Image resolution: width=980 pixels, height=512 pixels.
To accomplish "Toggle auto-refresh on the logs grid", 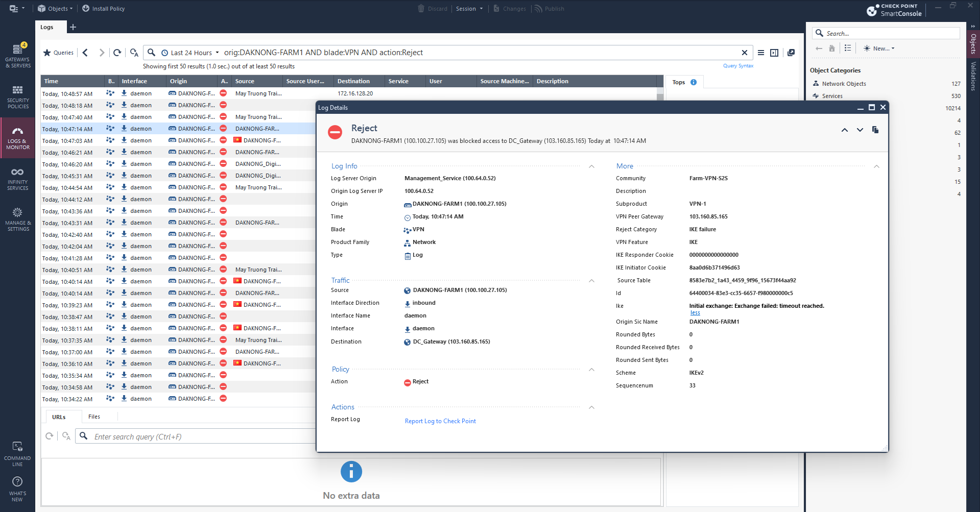I will 134,52.
